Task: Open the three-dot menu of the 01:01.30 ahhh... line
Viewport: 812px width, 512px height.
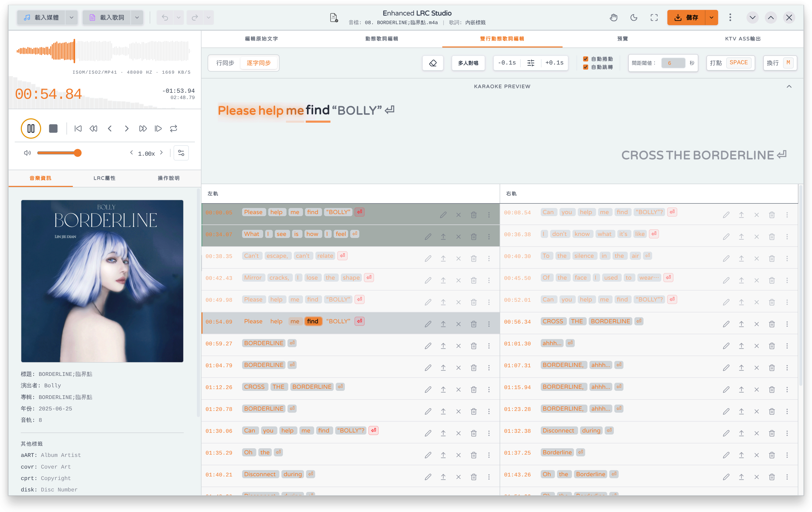Action: (787, 346)
